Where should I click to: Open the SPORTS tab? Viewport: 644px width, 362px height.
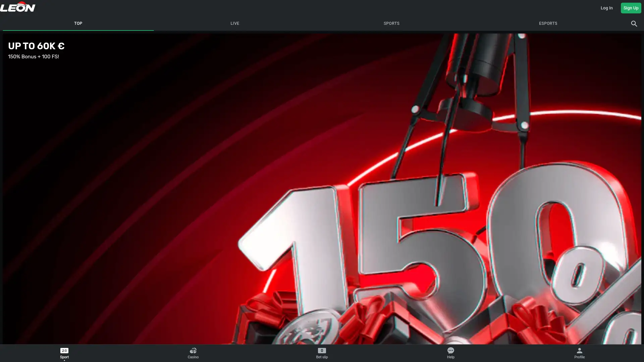pos(391,23)
